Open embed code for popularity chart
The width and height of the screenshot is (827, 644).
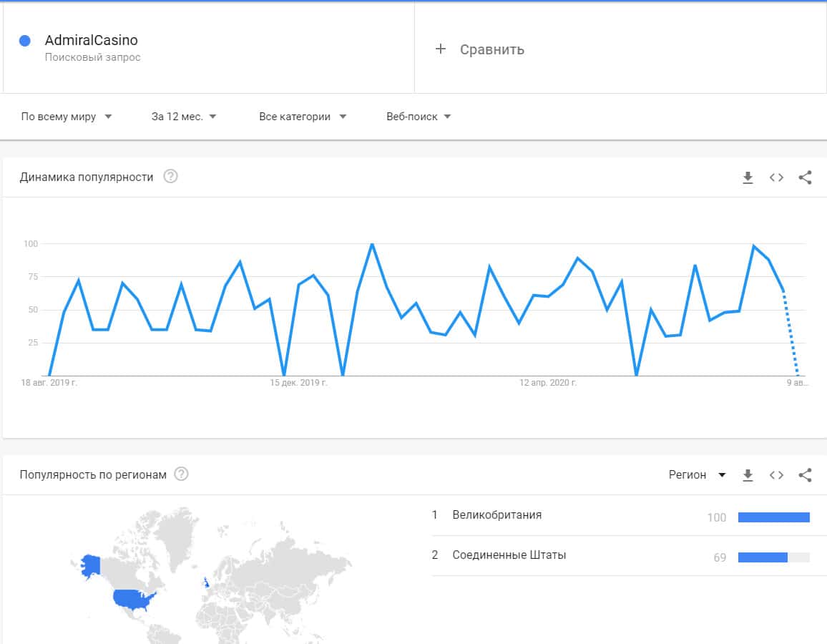click(x=776, y=177)
